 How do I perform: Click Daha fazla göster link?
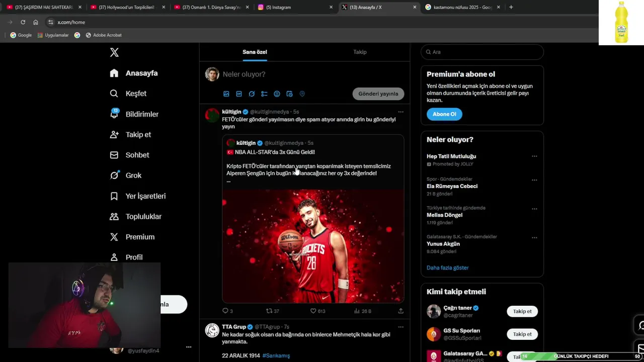[447, 267]
